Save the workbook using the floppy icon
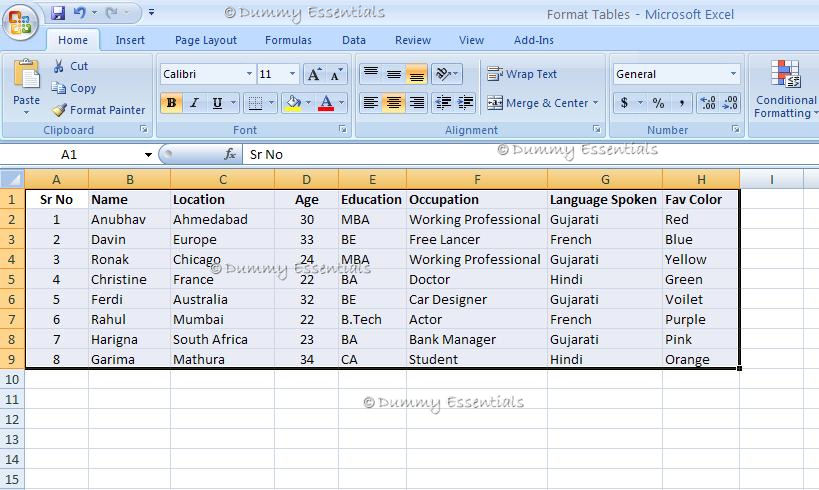Screen dimensions: 819x490 58,12
